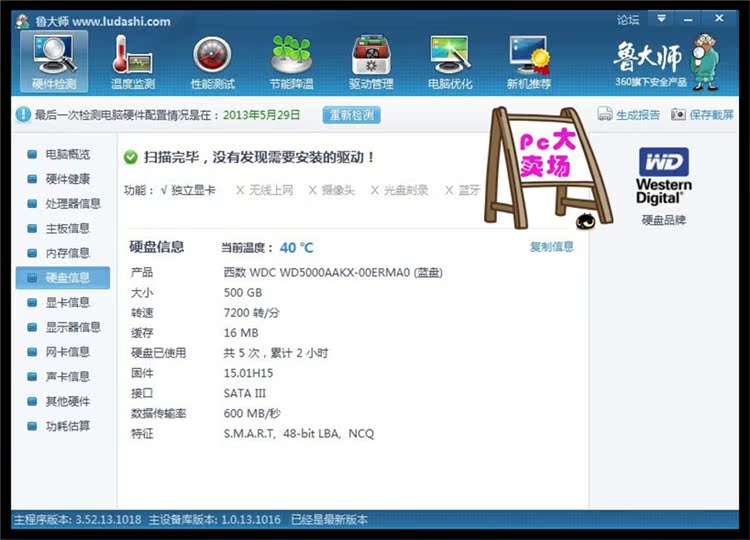Open the 新机推荐 new PC recommendation icon
Image resolution: width=750 pixels, height=540 pixels.
[529, 60]
